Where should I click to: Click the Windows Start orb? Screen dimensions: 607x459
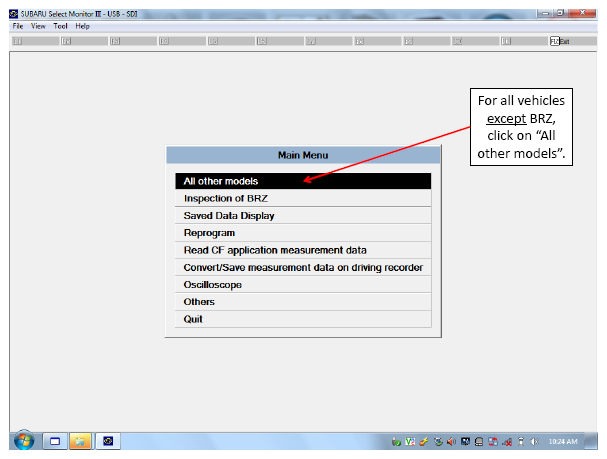point(24,440)
